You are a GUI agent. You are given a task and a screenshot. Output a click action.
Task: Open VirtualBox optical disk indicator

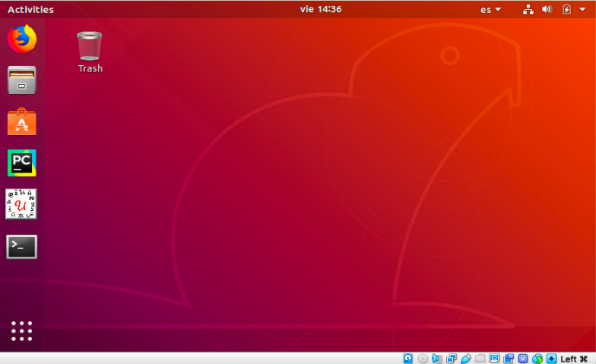[423, 358]
